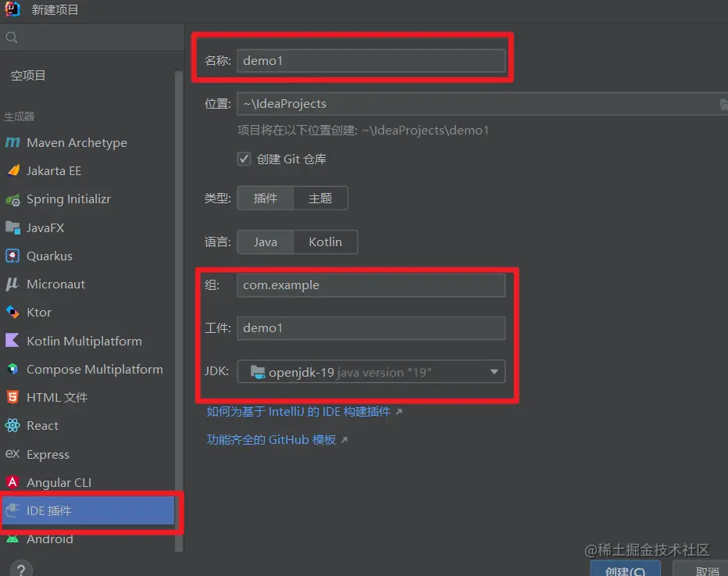Click the Compose Multiplatform icon
Image resolution: width=728 pixels, height=576 pixels.
(x=12, y=369)
